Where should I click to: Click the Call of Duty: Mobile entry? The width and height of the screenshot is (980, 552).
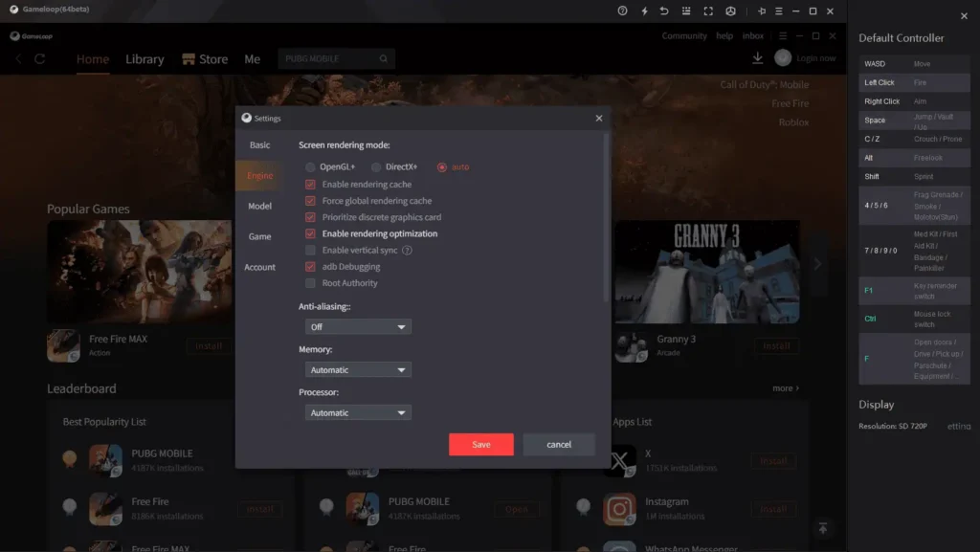[764, 85]
